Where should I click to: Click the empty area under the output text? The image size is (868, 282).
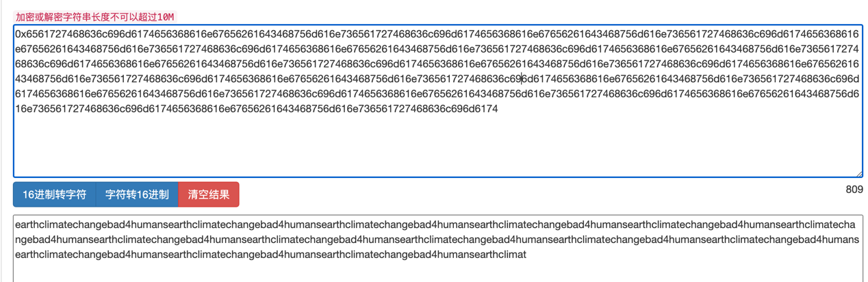tap(438, 272)
